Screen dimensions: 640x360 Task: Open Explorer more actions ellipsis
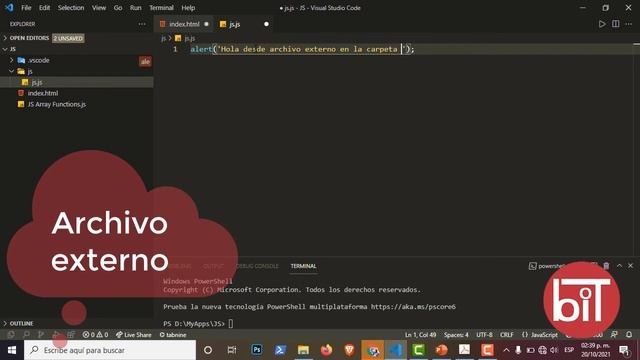tap(142, 24)
